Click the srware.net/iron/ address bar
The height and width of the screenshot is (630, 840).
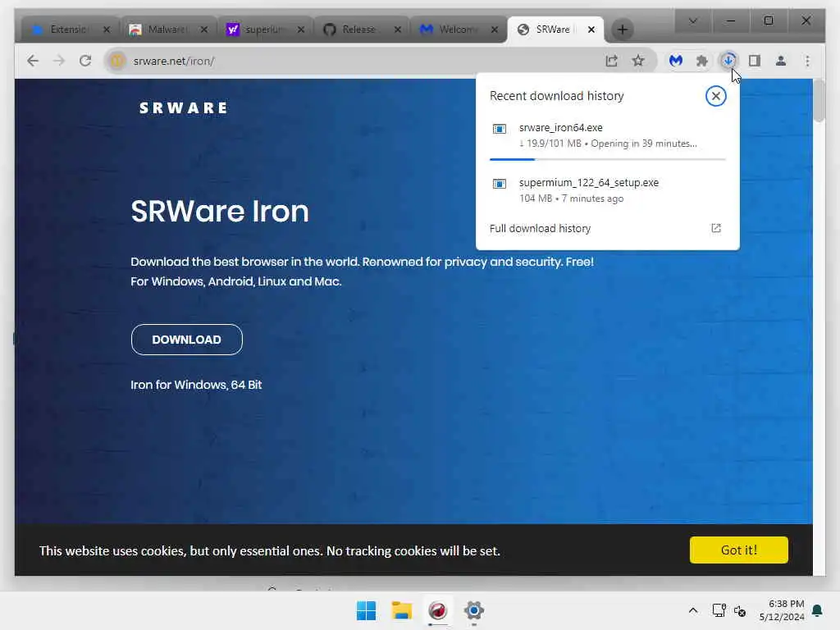click(x=354, y=61)
